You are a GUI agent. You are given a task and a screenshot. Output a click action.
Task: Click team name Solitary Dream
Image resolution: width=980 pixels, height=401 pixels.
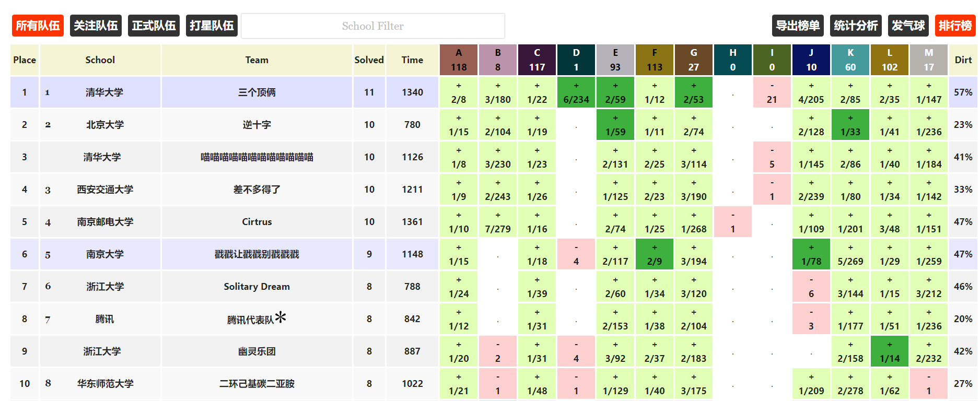tap(256, 287)
